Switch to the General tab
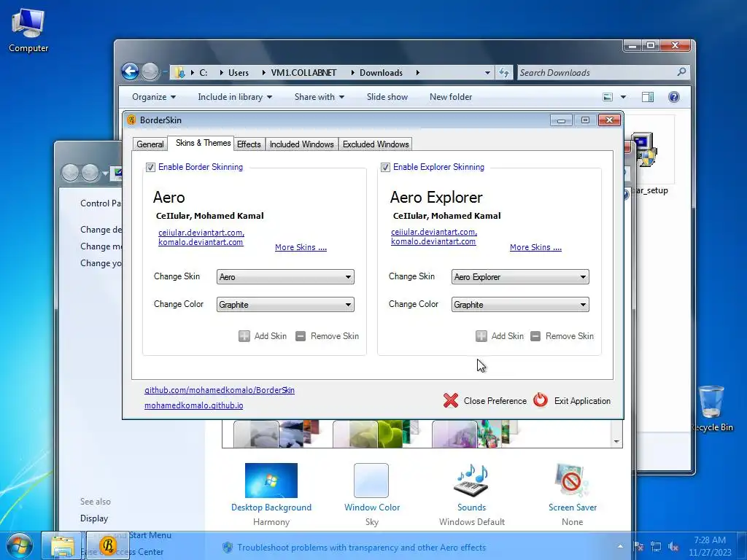747x560 pixels. point(150,144)
